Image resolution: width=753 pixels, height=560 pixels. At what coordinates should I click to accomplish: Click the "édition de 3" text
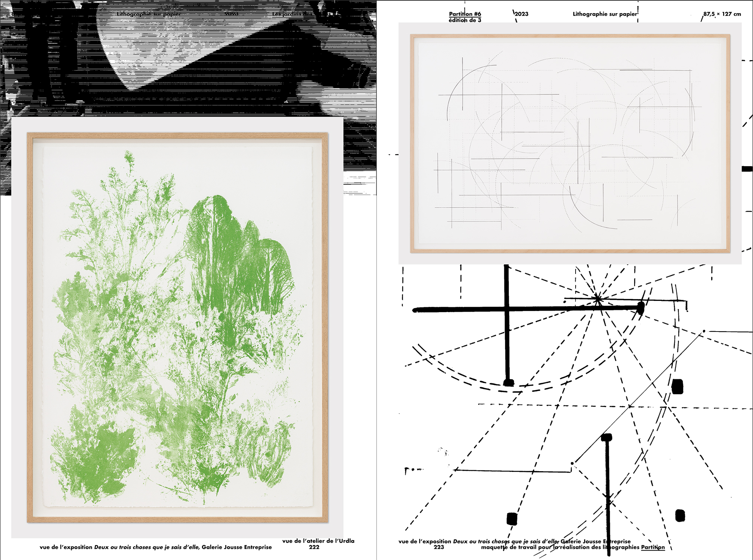coord(465,21)
